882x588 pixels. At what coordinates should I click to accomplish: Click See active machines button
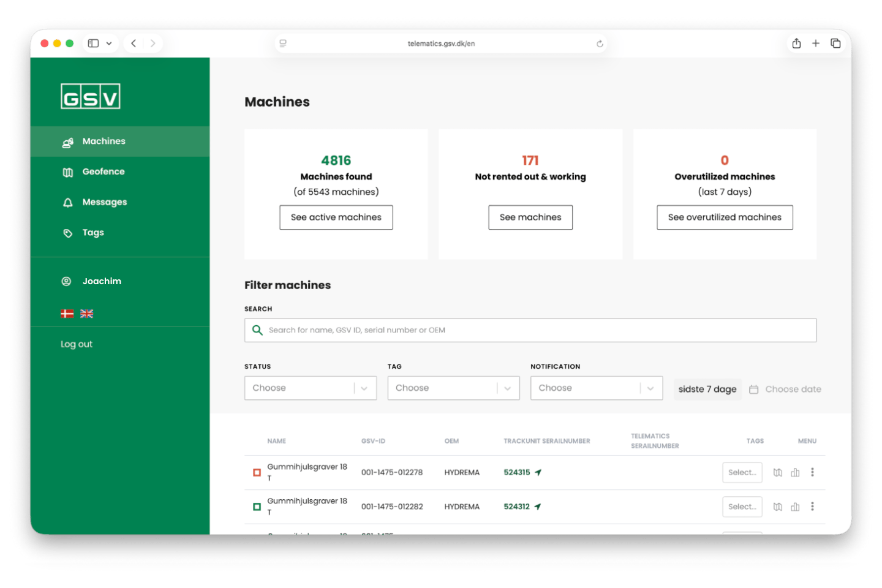coord(336,217)
